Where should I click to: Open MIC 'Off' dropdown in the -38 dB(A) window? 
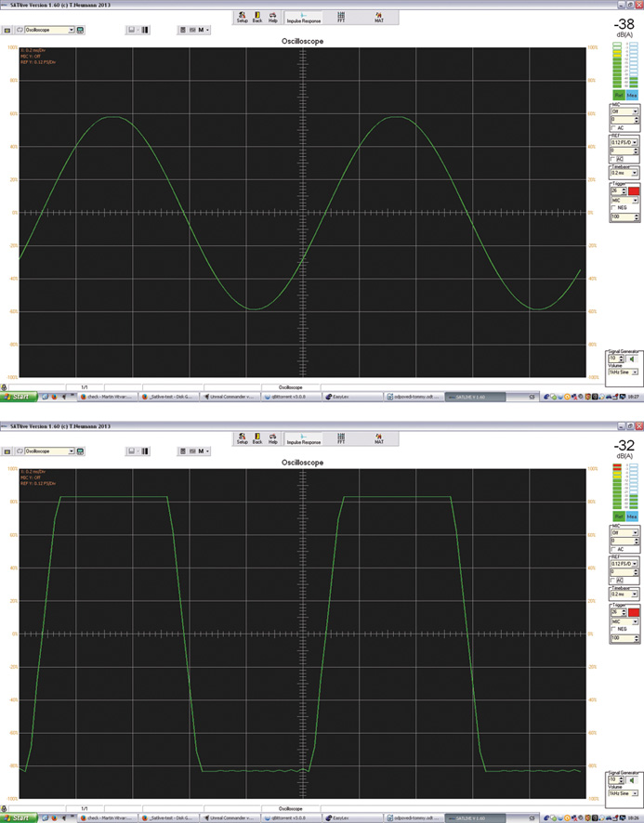tap(635, 111)
